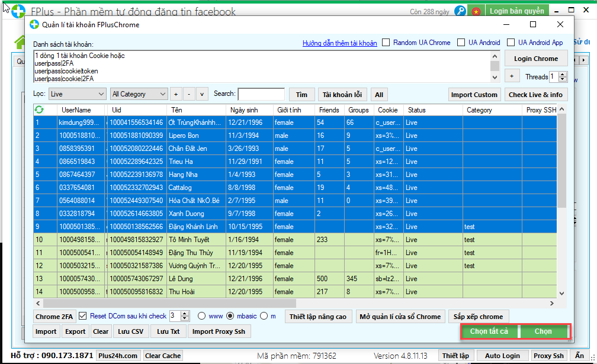This screenshot has height=364, width=597.
Task: Click the Status column header
Action: (416, 110)
